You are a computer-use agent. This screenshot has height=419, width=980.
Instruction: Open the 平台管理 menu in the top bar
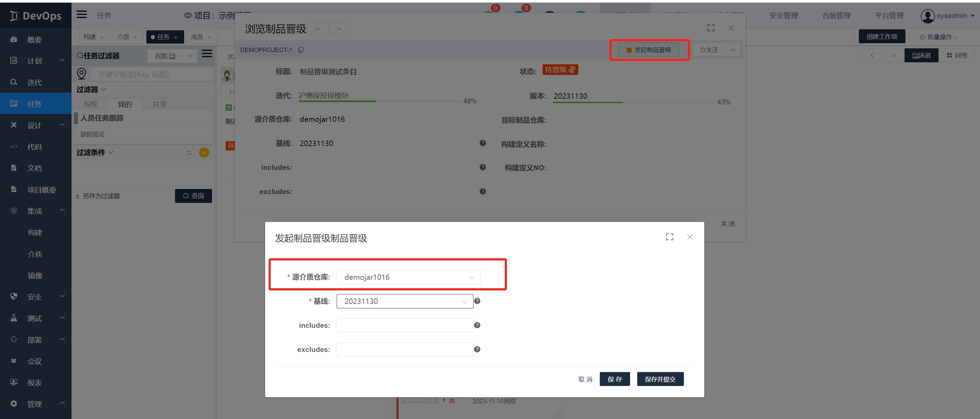889,15
